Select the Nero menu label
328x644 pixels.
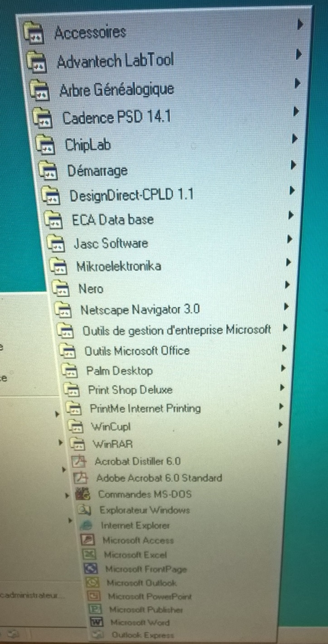(x=91, y=289)
